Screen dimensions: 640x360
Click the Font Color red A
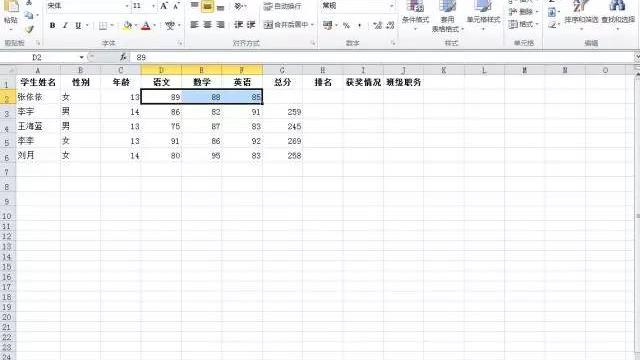146,26
